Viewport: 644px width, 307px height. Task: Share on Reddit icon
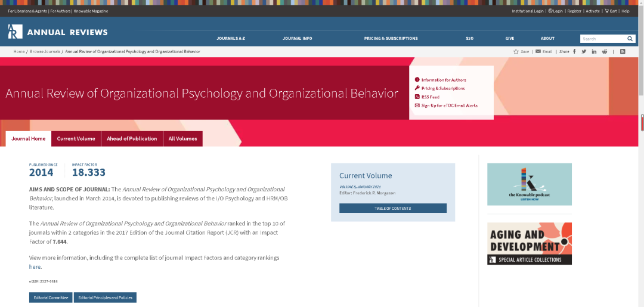point(605,51)
